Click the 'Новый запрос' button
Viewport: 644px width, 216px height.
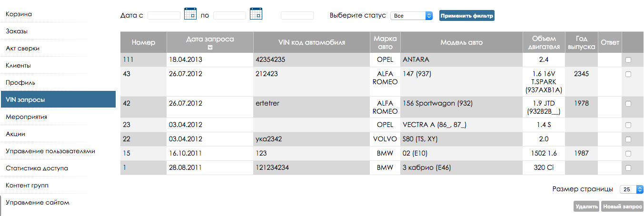[622, 206]
